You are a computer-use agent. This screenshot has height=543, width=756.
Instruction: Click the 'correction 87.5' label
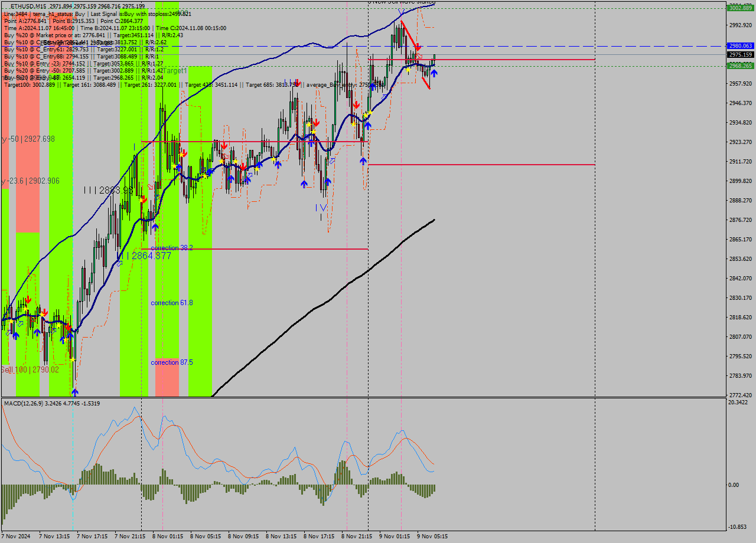coord(172,362)
